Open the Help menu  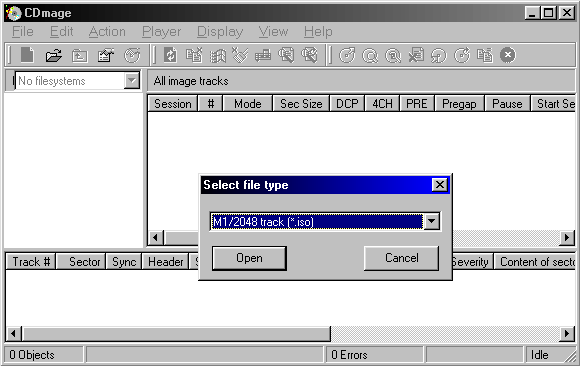[x=318, y=32]
